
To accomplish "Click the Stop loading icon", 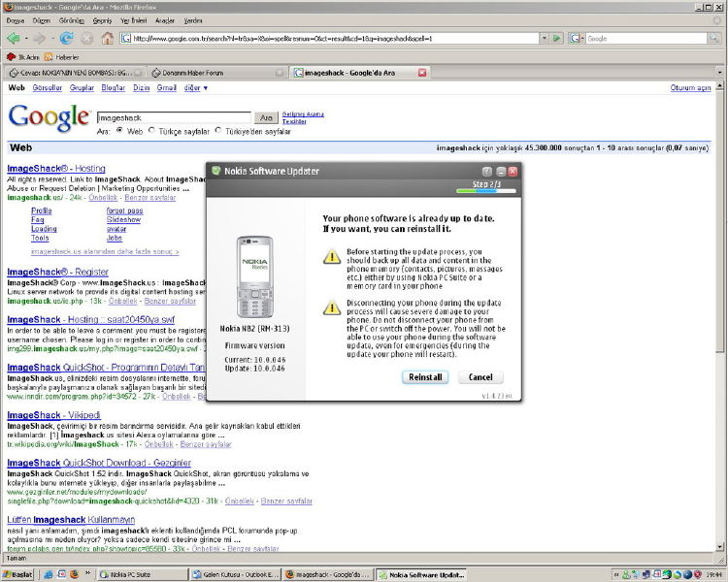I will tap(86, 39).
